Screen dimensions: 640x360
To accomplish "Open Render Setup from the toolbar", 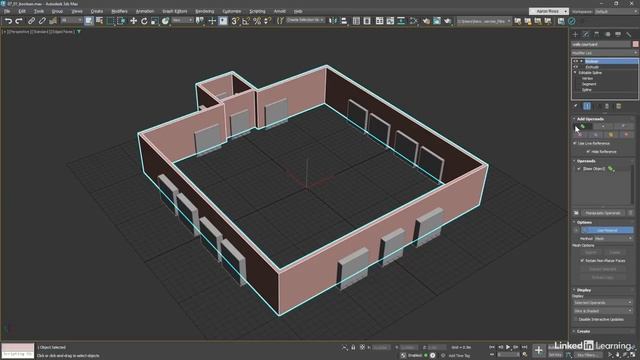I will click(426, 21).
